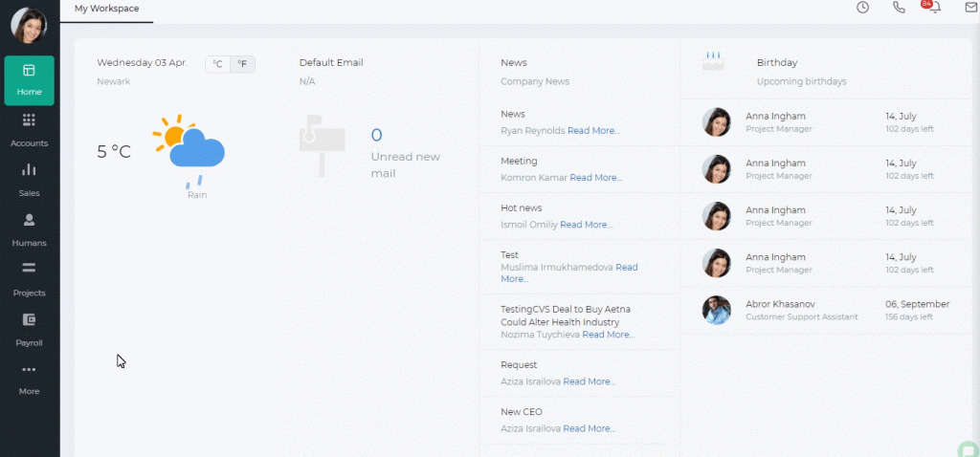Image resolution: width=980 pixels, height=457 pixels.
Task: Open Read More for New CEO
Action: pos(590,428)
